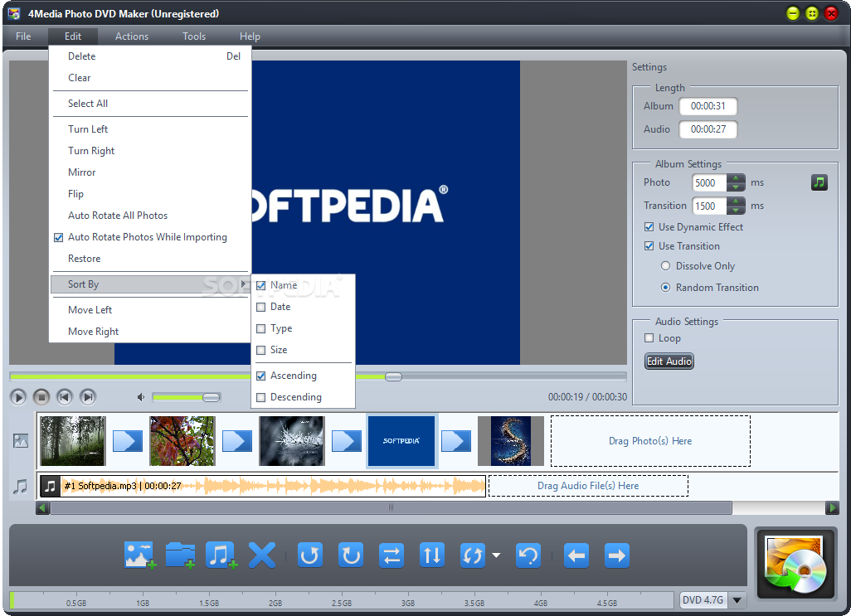Open the Actions menu
This screenshot has height=616, width=851.
tap(132, 36)
